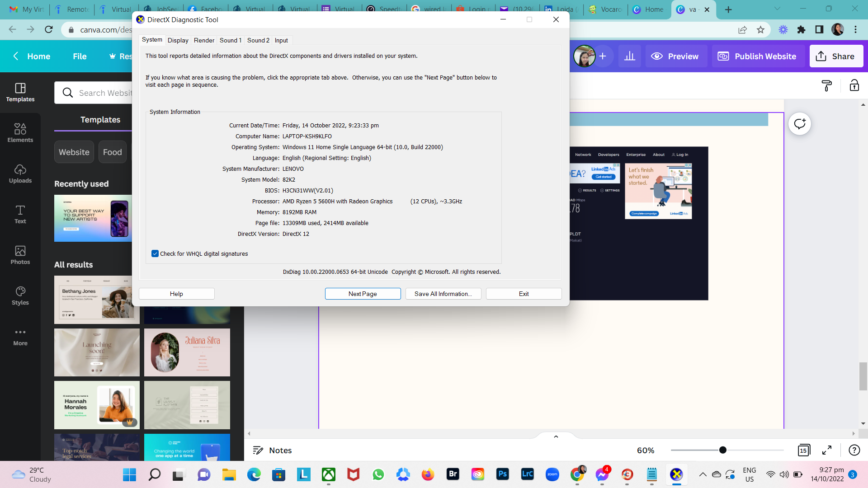Click the Canva user profile avatar
The image size is (868, 488).
point(584,56)
